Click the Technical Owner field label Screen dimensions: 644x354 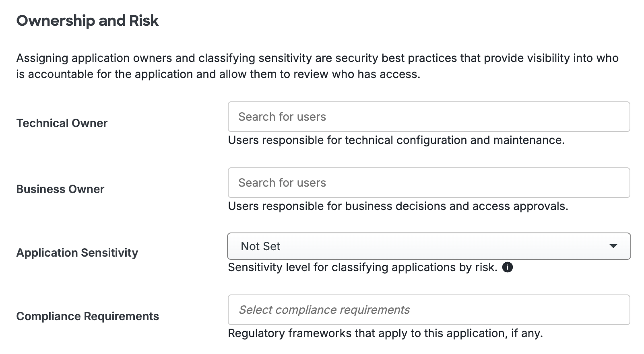pyautogui.click(x=61, y=123)
